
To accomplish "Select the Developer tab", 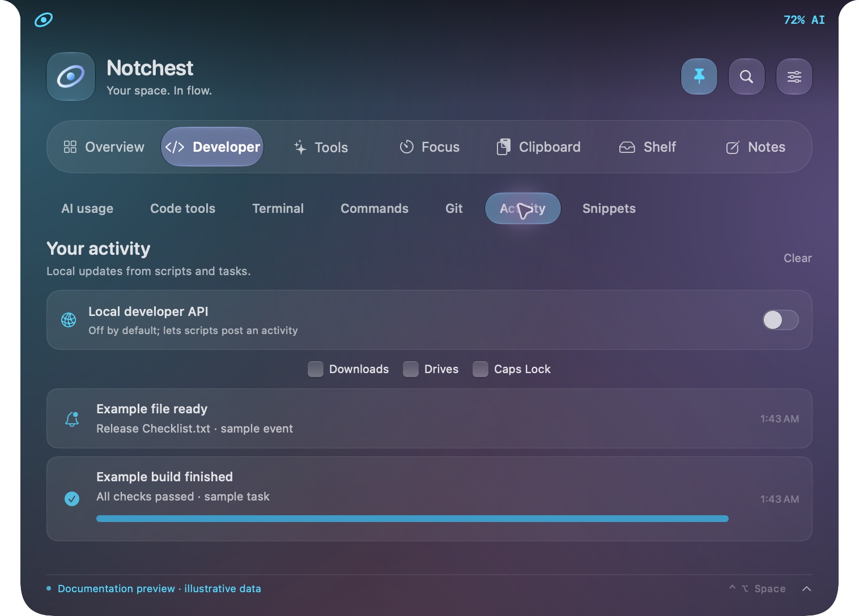I will tap(212, 147).
